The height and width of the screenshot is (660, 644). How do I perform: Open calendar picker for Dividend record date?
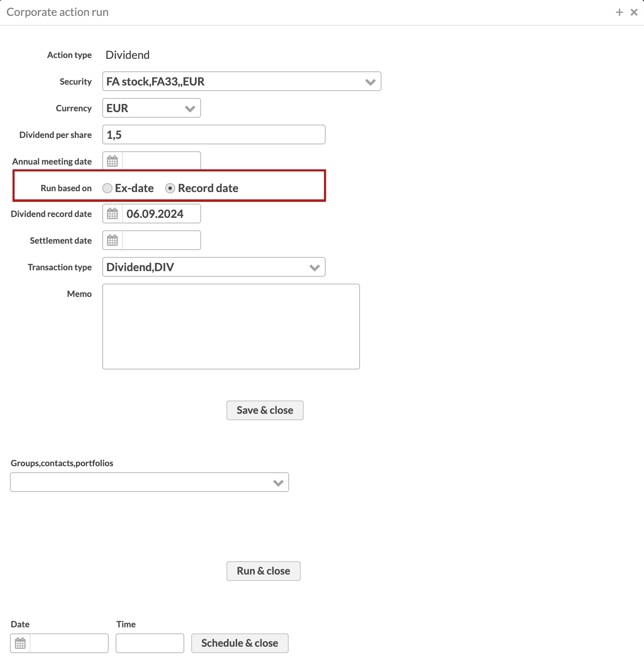(113, 214)
